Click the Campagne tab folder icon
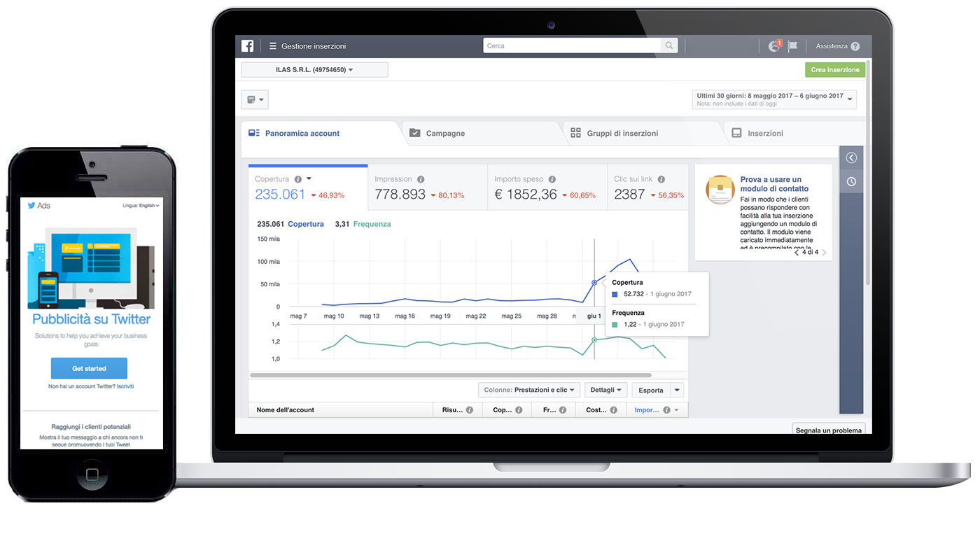This screenshot has height=541, width=980. point(414,133)
